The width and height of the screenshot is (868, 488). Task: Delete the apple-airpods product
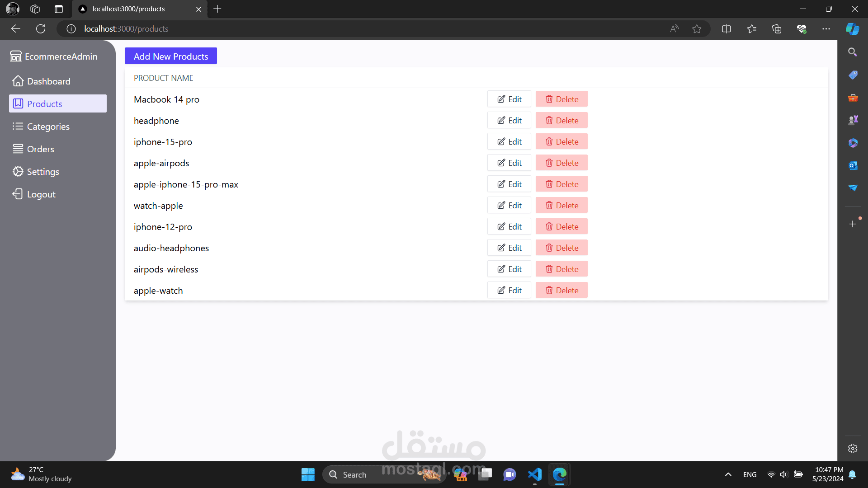pyautogui.click(x=561, y=163)
